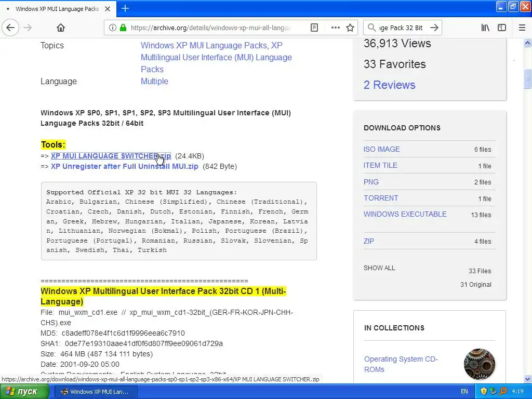This screenshot has width=532, height=399.
Task: Click SHOW ALL files link
Action: [x=379, y=268]
